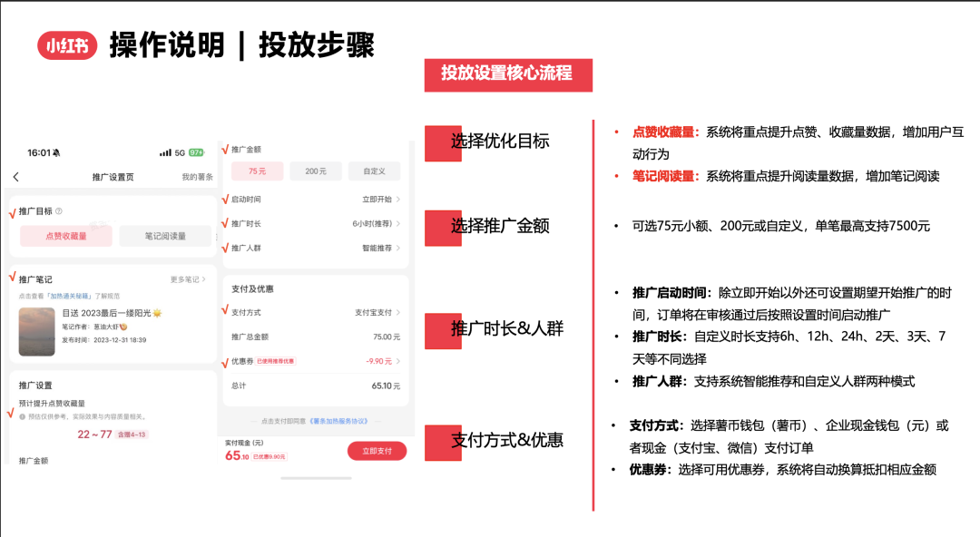Select 笔记阅读量 as the promotion goal
This screenshot has height=537, width=980.
(165, 236)
